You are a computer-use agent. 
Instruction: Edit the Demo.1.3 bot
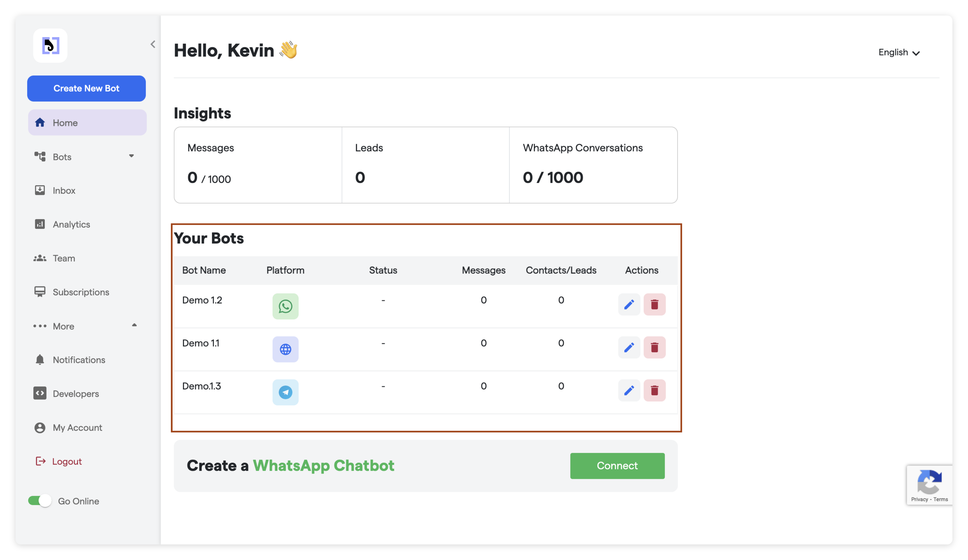point(629,390)
